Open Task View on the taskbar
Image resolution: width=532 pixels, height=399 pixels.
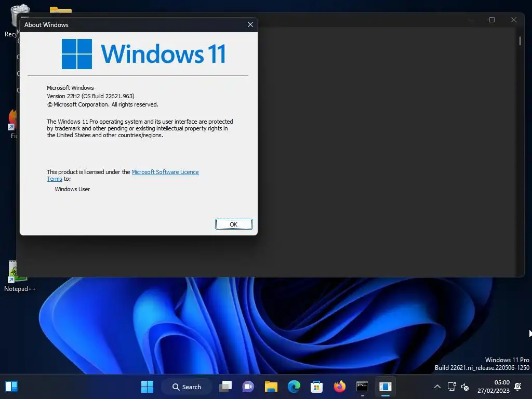coord(225,387)
